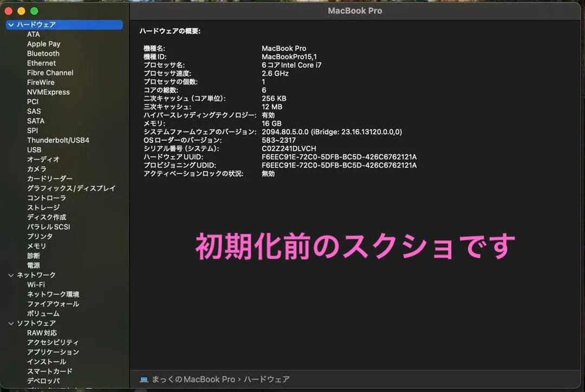Select グラフィックス/ディスプレイ in the sidebar
Screen dimensions: 585x392
71,188
